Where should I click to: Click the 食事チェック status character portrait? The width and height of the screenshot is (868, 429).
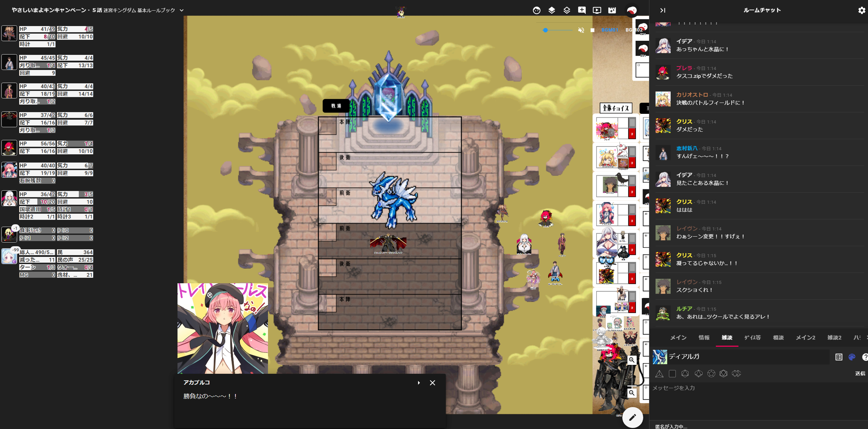click(9, 234)
